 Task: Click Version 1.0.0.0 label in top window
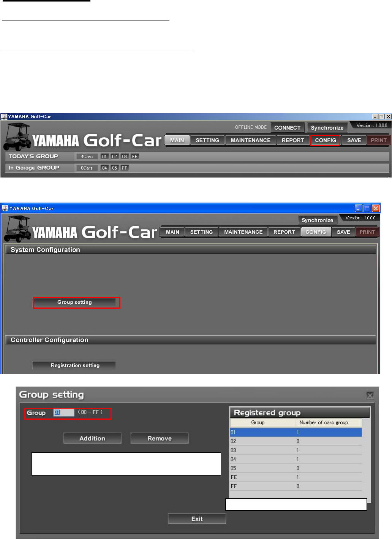pos(371,125)
